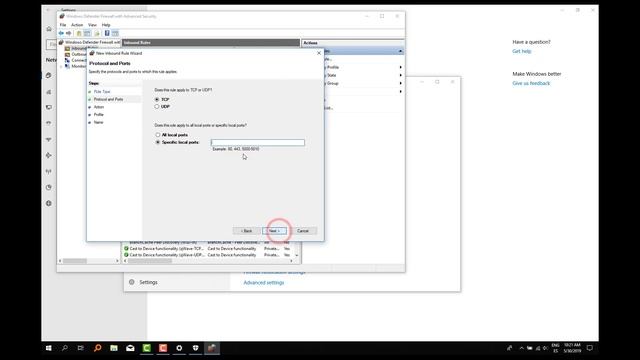Open taskbar search magnifier icon

pyautogui.click(x=64, y=348)
